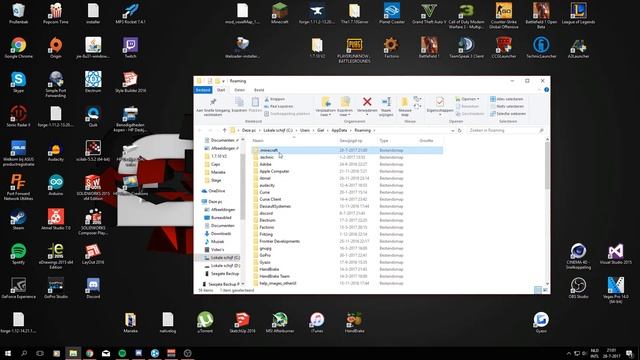
Task: Click Aan Snelle toegang vastmaken pin icon
Action: pos(213,102)
